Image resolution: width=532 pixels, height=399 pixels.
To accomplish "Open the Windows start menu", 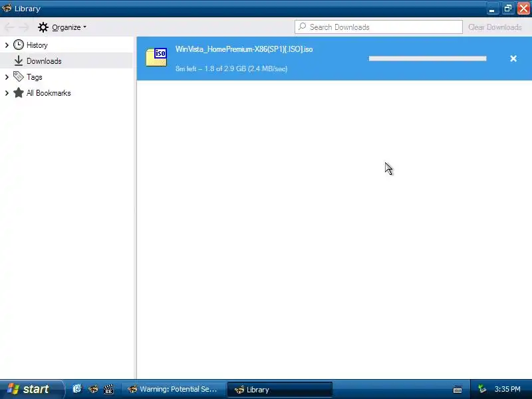I will pyautogui.click(x=31, y=389).
